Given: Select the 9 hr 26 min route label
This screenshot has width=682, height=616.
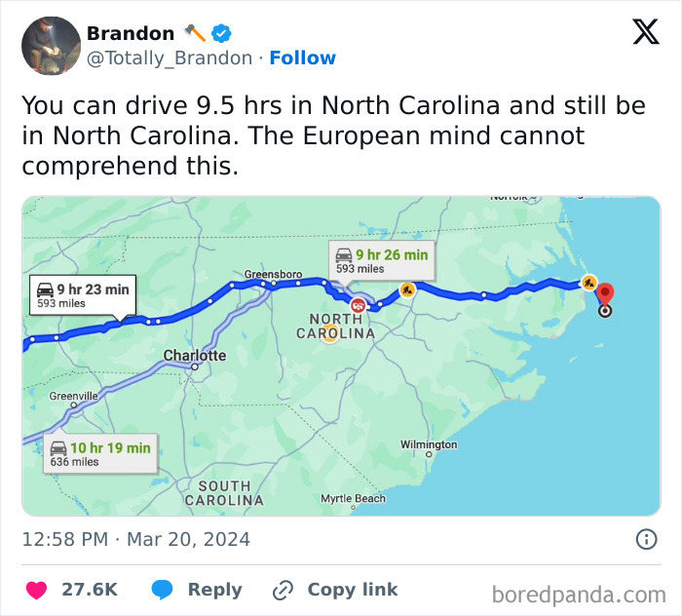Looking at the screenshot, I should click(x=381, y=260).
